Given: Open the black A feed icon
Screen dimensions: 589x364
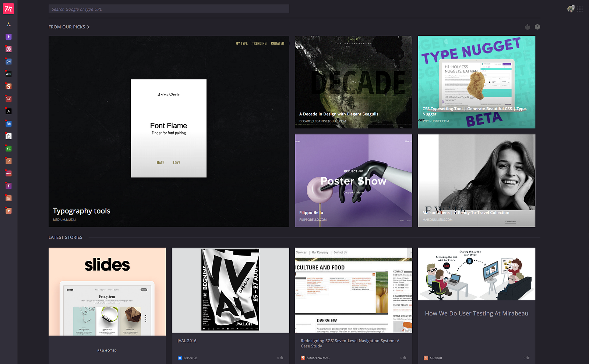Looking at the screenshot, I should (x=8, y=111).
